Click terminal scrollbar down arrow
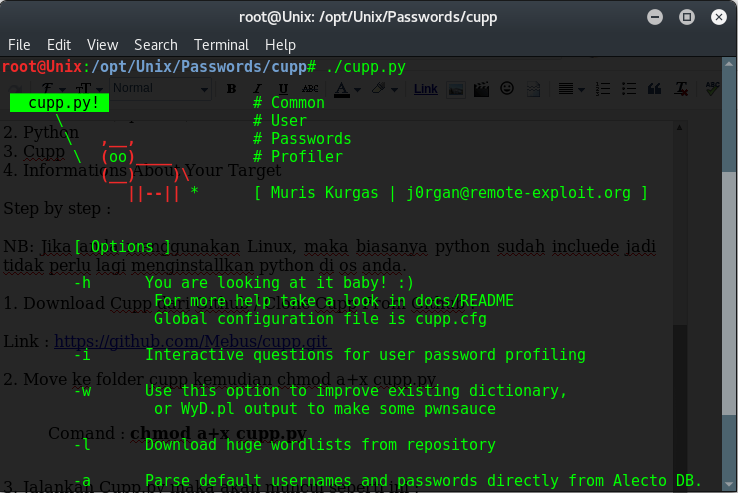Image resolution: width=738 pixels, height=493 pixels. click(x=729, y=485)
